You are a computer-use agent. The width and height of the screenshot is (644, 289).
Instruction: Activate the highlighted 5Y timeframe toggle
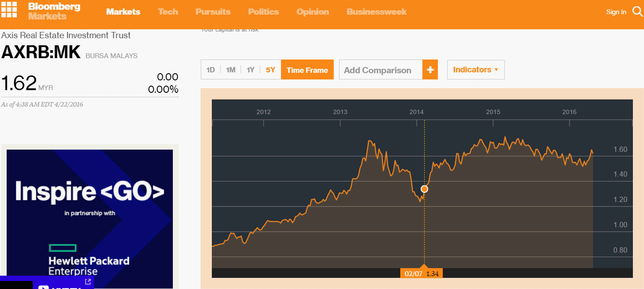point(270,69)
